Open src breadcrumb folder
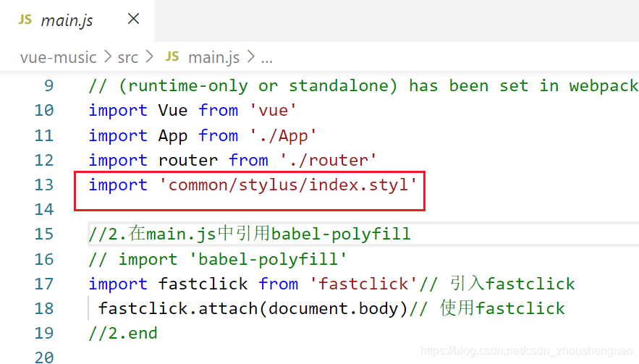 tap(128, 56)
